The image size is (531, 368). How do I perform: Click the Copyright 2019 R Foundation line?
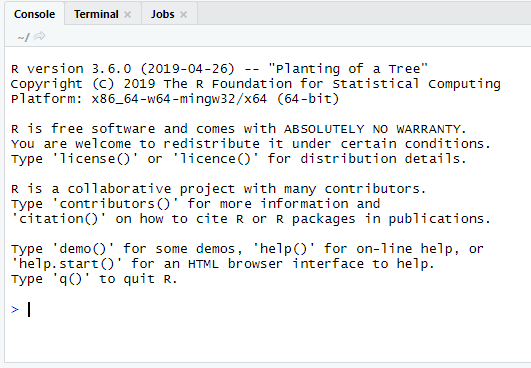click(x=256, y=84)
